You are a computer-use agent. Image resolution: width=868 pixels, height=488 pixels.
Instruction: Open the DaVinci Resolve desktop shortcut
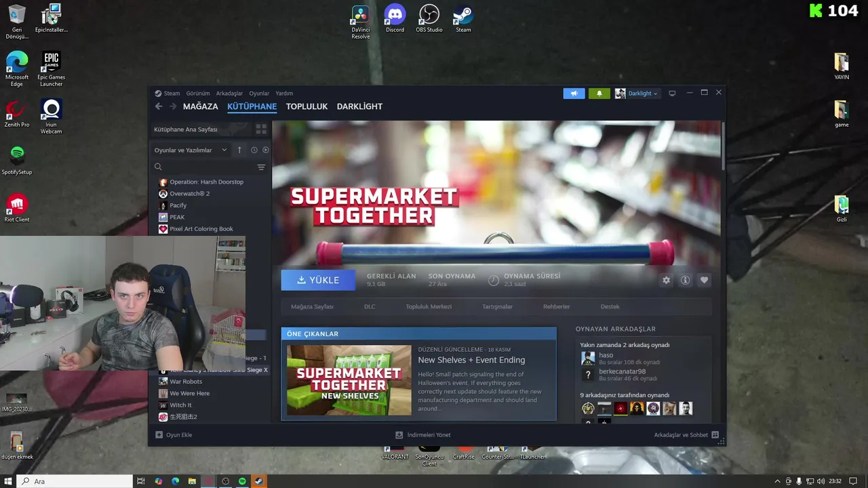point(360,22)
